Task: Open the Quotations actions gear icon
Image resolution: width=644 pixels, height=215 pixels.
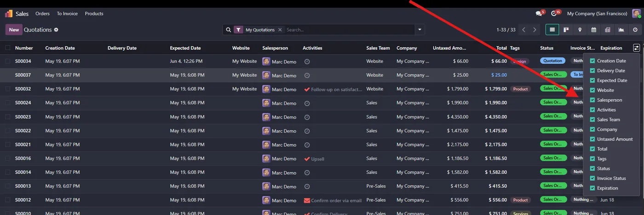Action: coord(56,29)
